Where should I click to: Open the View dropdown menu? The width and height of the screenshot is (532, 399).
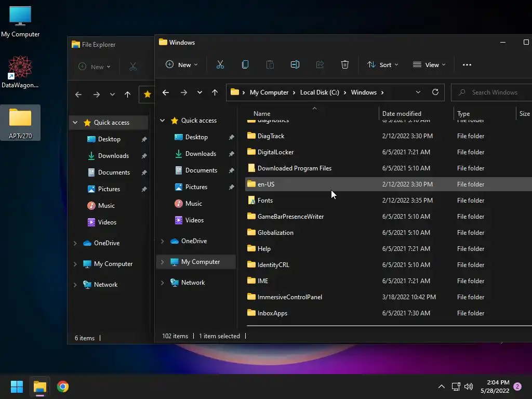(429, 64)
